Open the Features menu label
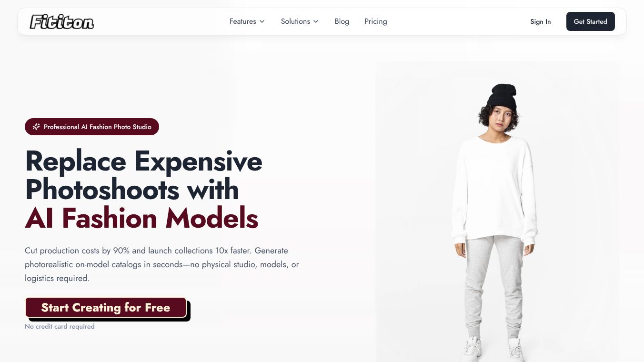This screenshot has height=362, width=644. click(x=242, y=21)
